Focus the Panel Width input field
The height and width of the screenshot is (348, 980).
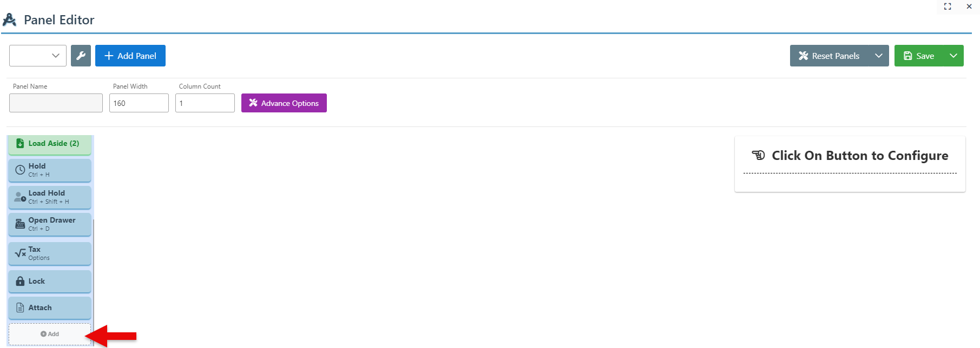click(x=139, y=103)
